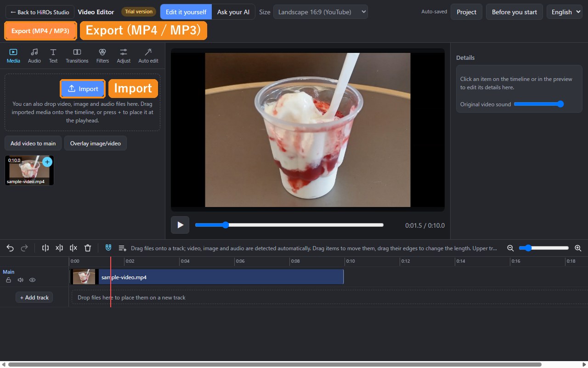
Task: Click the add-track list icon in toolbar
Action: click(x=123, y=248)
